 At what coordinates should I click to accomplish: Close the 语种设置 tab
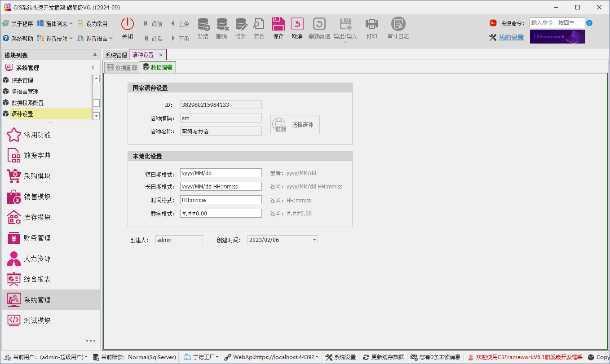point(161,55)
